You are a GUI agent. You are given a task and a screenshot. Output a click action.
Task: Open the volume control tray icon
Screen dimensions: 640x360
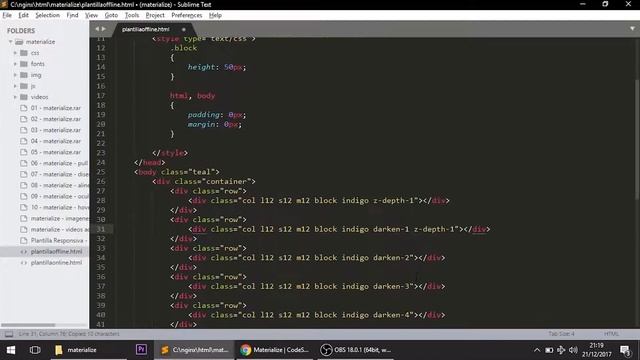coord(573,350)
